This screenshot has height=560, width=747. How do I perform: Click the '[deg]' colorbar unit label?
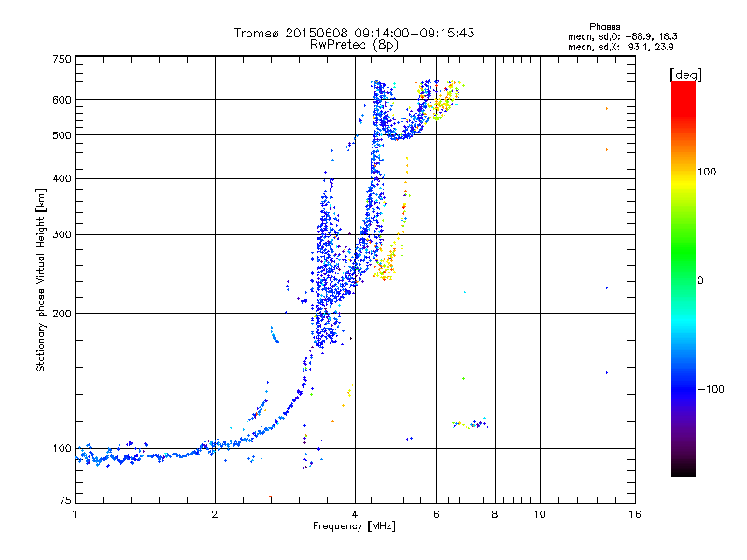[x=685, y=75]
